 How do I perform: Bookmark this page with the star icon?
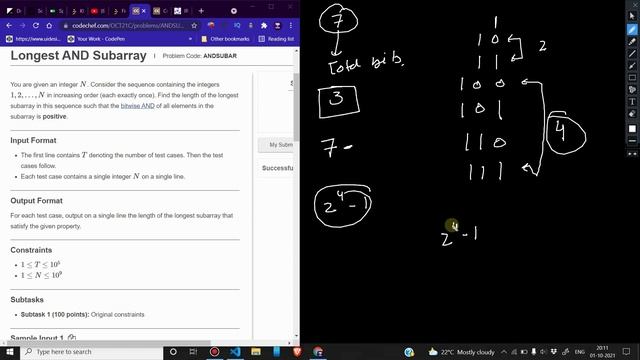(x=194, y=25)
